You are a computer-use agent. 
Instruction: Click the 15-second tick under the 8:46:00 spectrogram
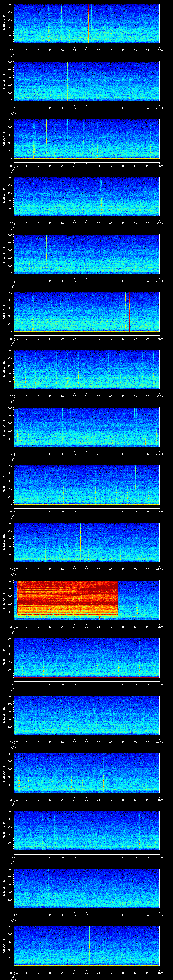[x=50, y=915]
